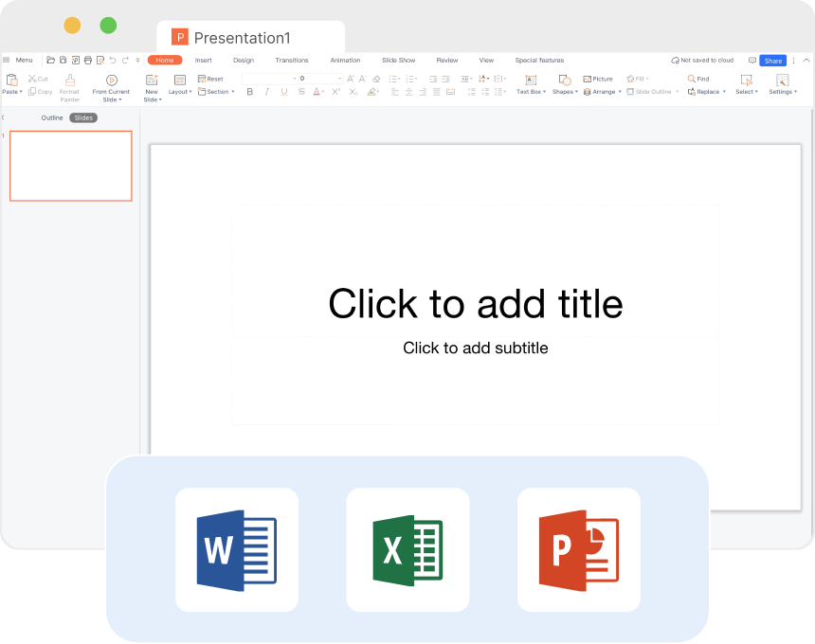Click the Undo arrow icon
Image resolution: width=815 pixels, height=644 pixels.
point(113,61)
